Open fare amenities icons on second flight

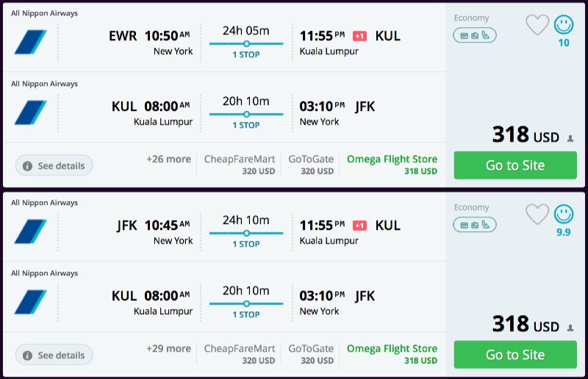tap(475, 224)
